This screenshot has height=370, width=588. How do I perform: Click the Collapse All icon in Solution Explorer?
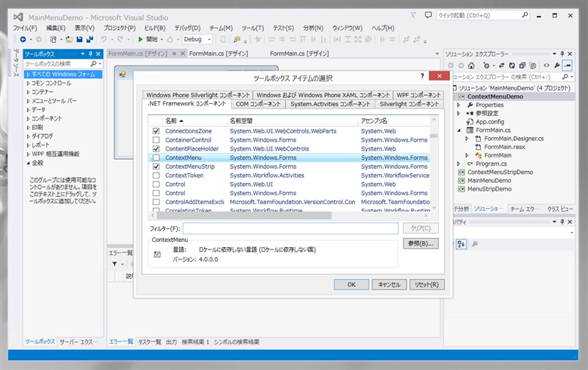522,66
